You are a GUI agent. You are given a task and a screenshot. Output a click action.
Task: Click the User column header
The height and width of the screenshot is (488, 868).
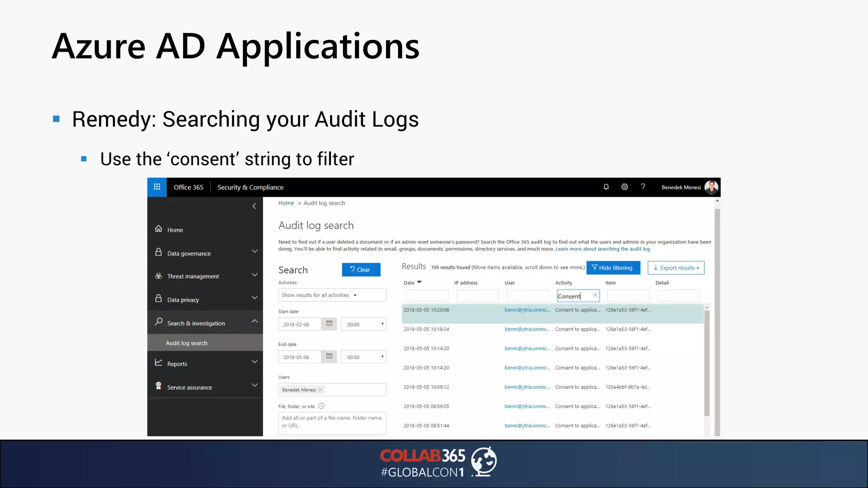[x=510, y=283]
